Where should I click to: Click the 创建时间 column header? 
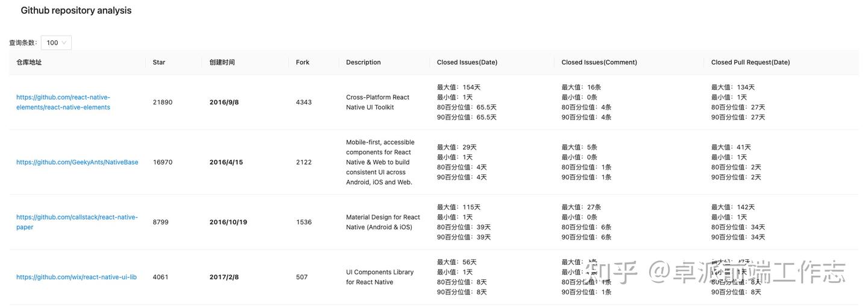coord(222,62)
